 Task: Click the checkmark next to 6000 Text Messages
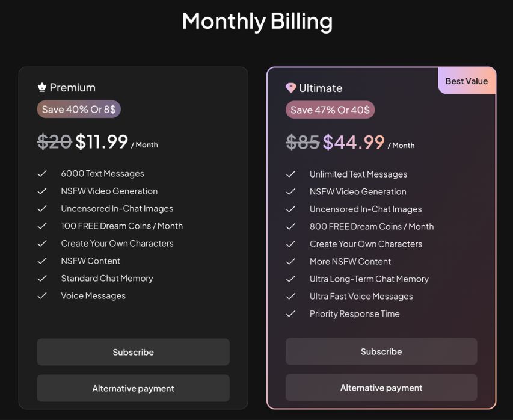tap(42, 173)
